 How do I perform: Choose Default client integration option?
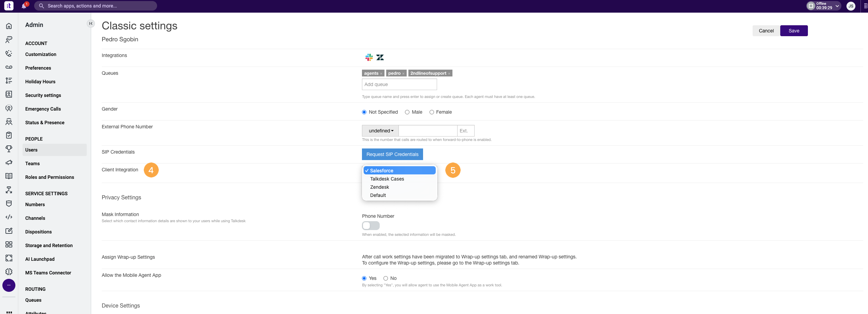point(400,195)
